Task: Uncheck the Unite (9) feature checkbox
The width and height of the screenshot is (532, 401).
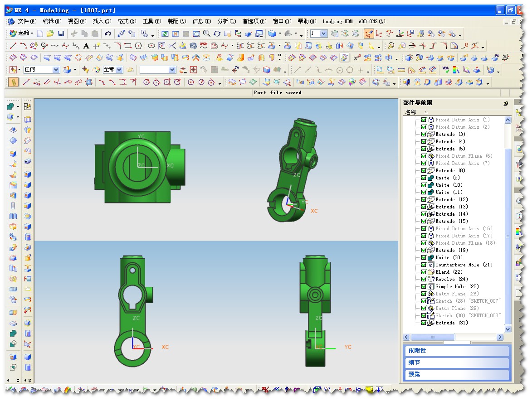Action: [x=424, y=178]
